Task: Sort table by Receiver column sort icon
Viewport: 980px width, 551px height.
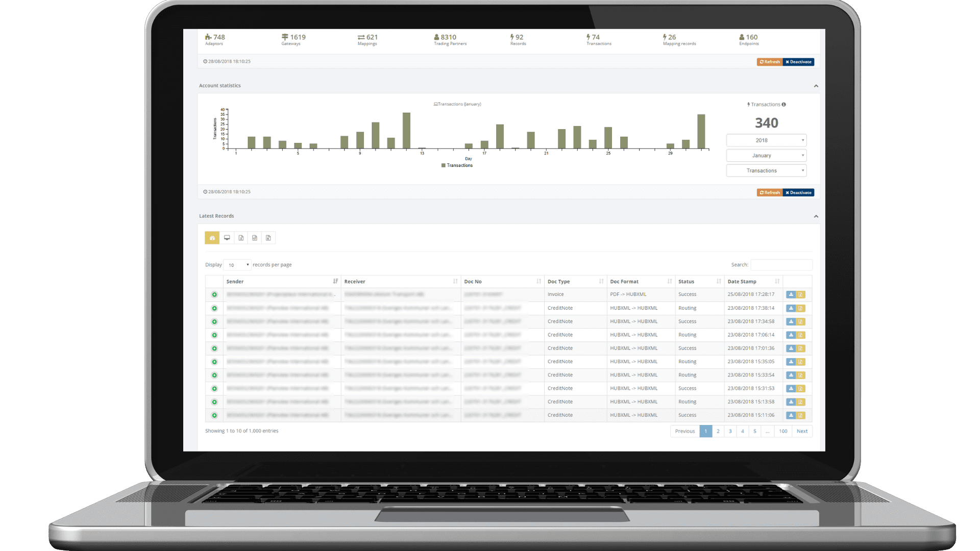Action: tap(455, 281)
